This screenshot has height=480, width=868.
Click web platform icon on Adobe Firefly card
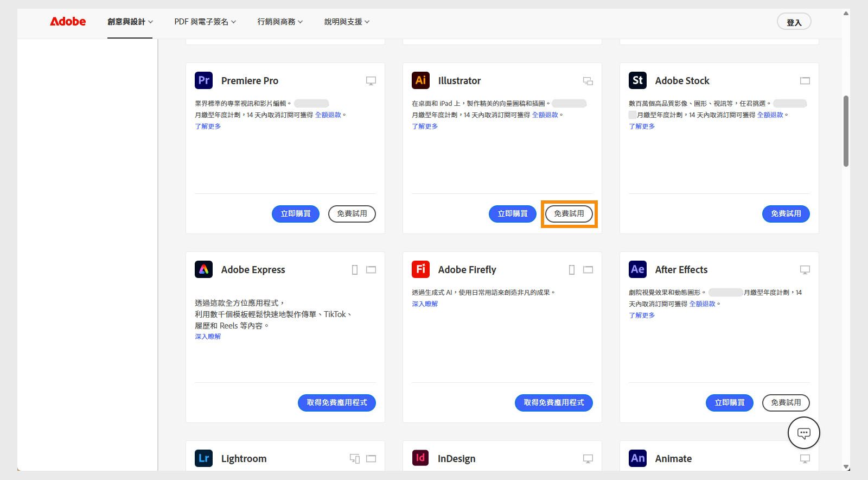[588, 270]
